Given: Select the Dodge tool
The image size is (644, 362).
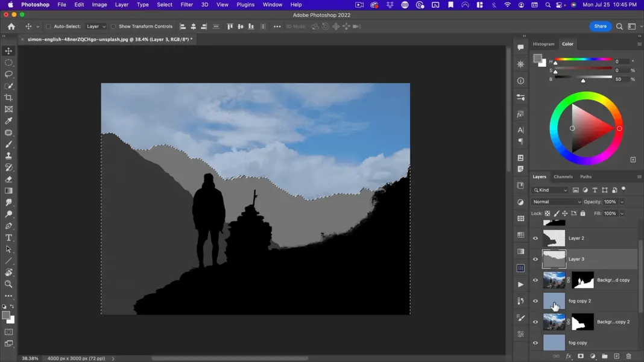Looking at the screenshot, I should point(8,214).
